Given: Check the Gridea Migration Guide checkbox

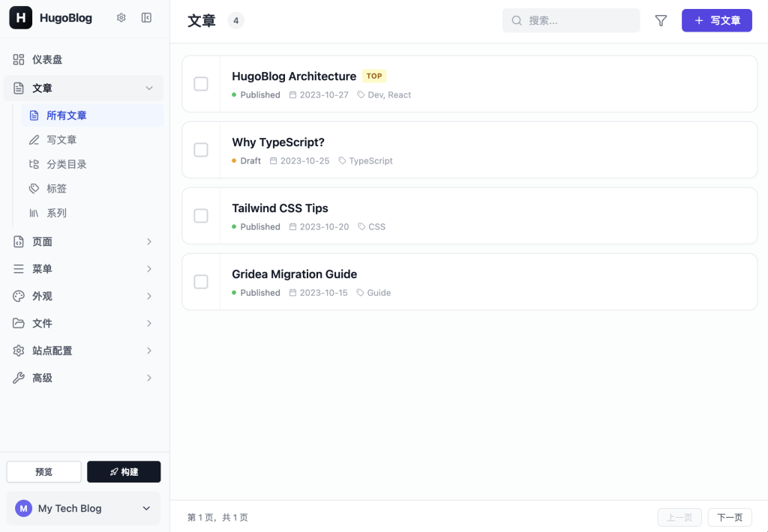Looking at the screenshot, I should pos(201,282).
